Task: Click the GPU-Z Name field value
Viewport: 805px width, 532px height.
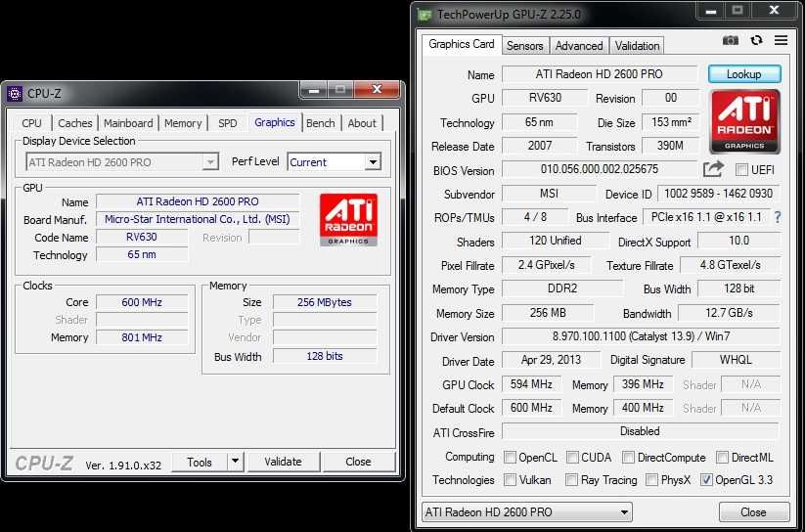Action: click(x=600, y=74)
